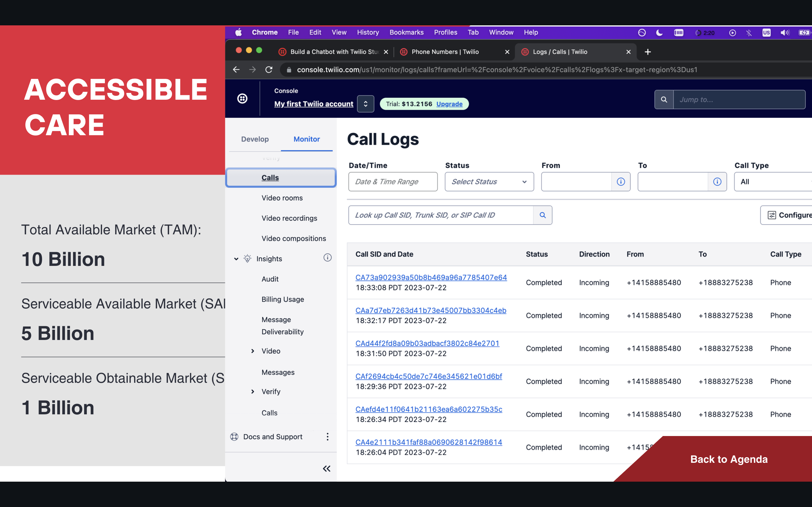Open the Select Status dropdown
Viewport: 812px width, 507px height.
489,182
